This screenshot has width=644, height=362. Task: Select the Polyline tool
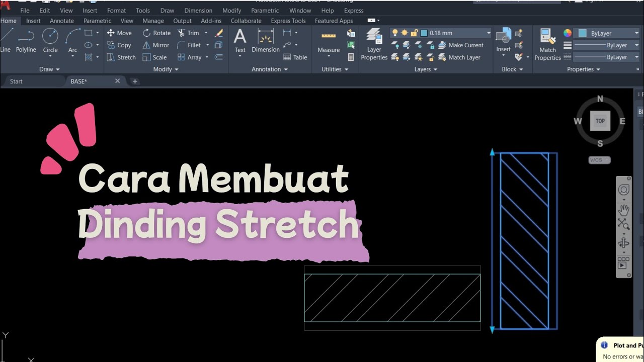(26, 41)
